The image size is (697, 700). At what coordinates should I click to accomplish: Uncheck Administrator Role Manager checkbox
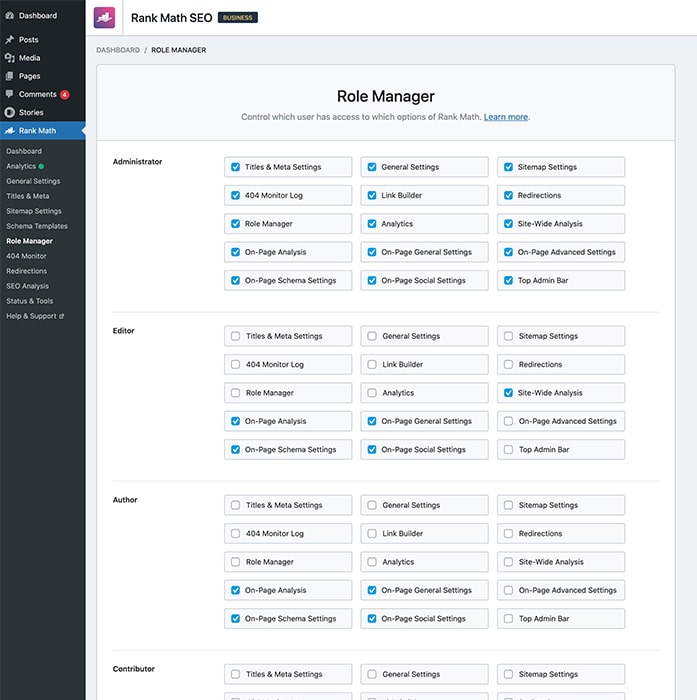(235, 224)
